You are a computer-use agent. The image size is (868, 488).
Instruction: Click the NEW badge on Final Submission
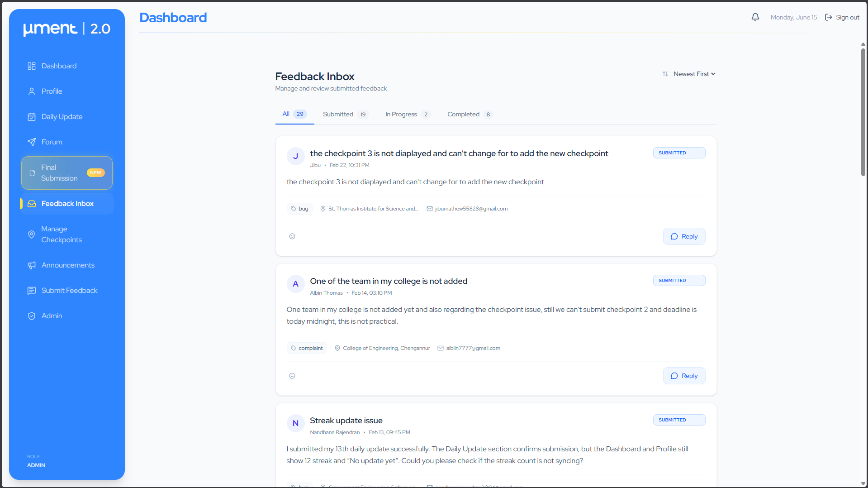click(95, 173)
